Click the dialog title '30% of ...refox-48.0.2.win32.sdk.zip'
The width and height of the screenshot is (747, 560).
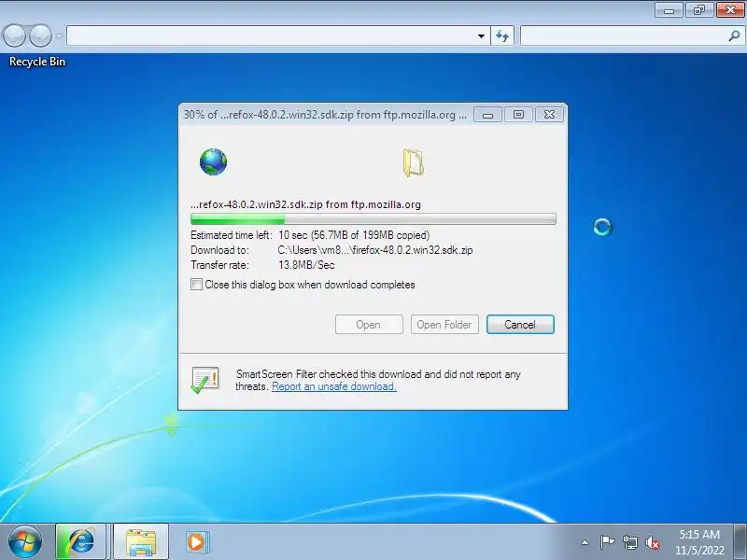[x=325, y=115]
